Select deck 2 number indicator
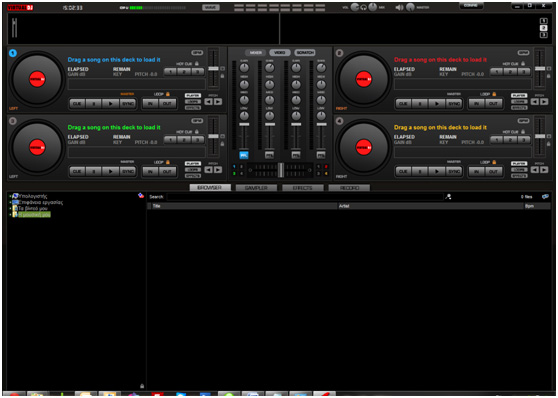558x398 pixels. click(x=339, y=53)
